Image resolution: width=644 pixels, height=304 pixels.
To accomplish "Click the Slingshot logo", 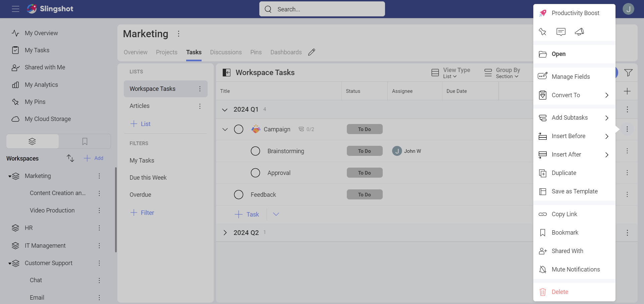I will (50, 9).
